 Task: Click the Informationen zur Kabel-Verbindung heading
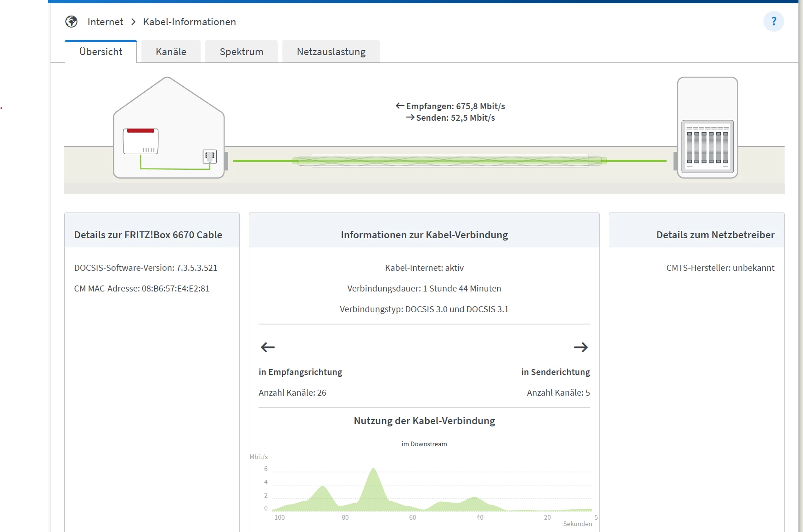424,235
